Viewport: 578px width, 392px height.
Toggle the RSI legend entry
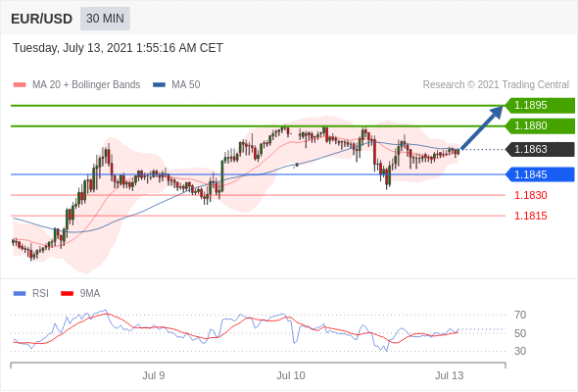(31, 294)
